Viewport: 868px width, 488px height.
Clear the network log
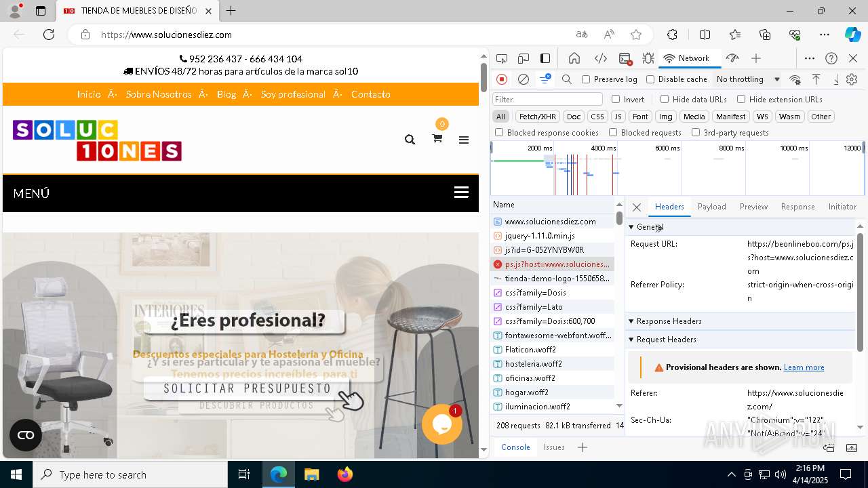coord(524,79)
